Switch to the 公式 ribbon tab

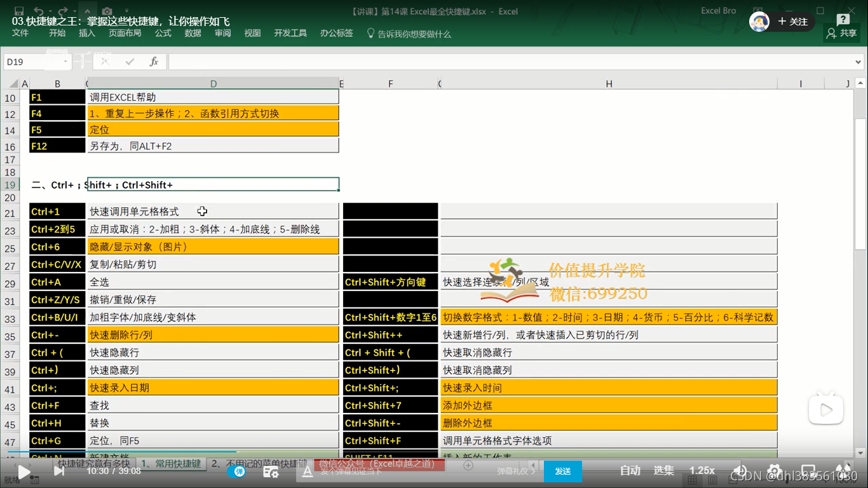click(163, 33)
